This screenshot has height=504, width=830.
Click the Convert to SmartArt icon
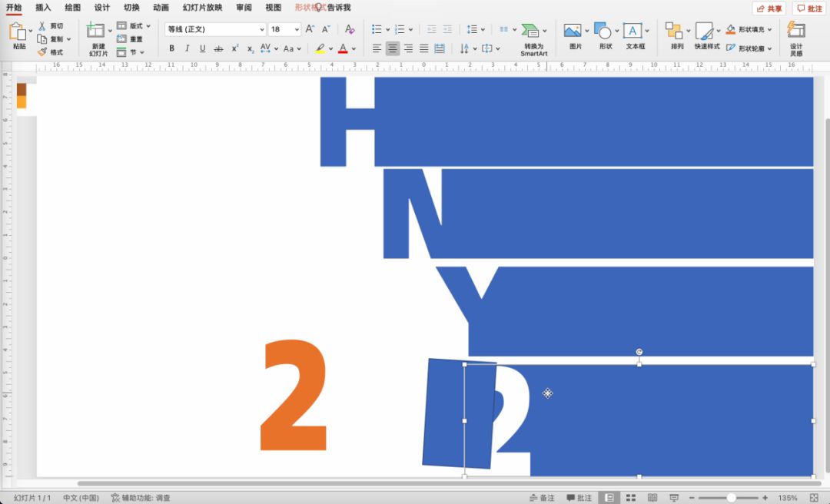(530, 31)
